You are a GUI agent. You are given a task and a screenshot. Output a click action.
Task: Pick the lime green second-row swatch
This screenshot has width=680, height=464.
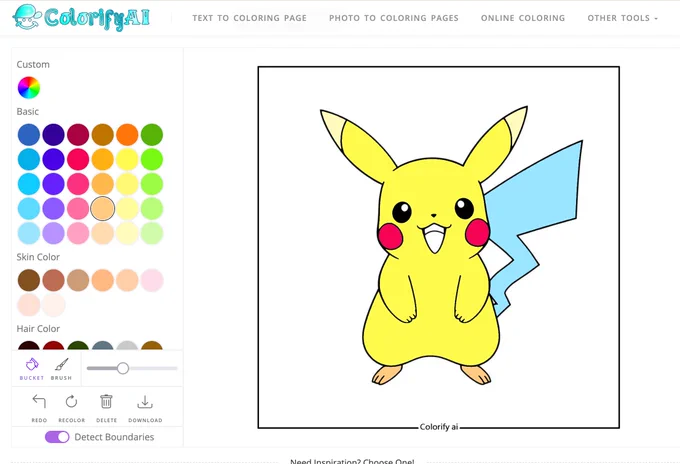[152, 159]
